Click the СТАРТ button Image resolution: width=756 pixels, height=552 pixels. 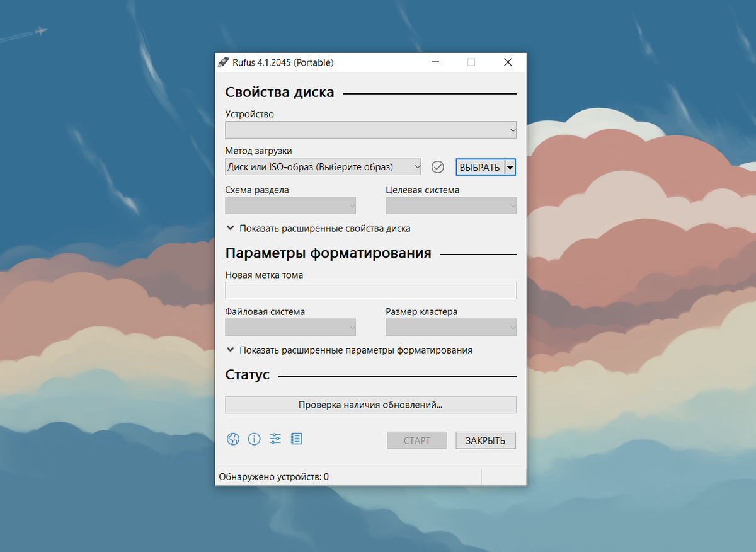417,440
